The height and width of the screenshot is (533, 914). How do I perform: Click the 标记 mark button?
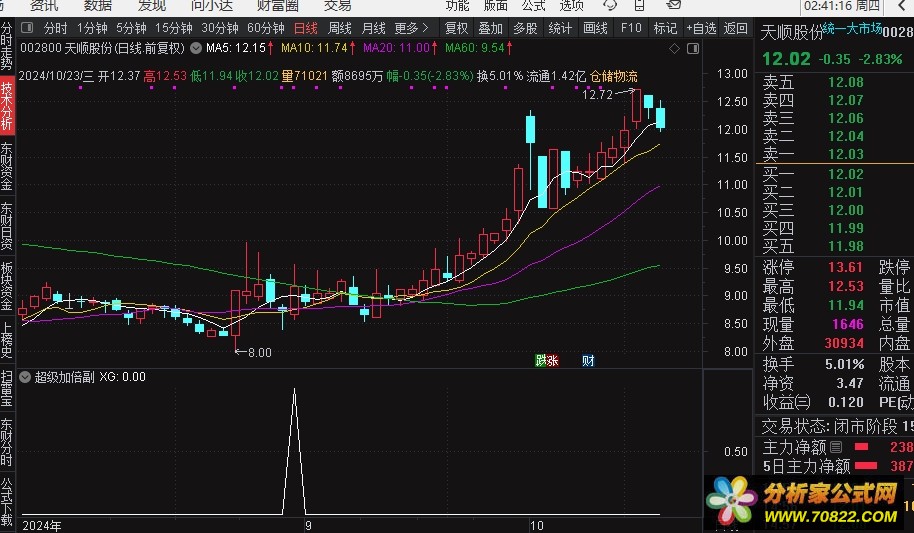click(665, 28)
